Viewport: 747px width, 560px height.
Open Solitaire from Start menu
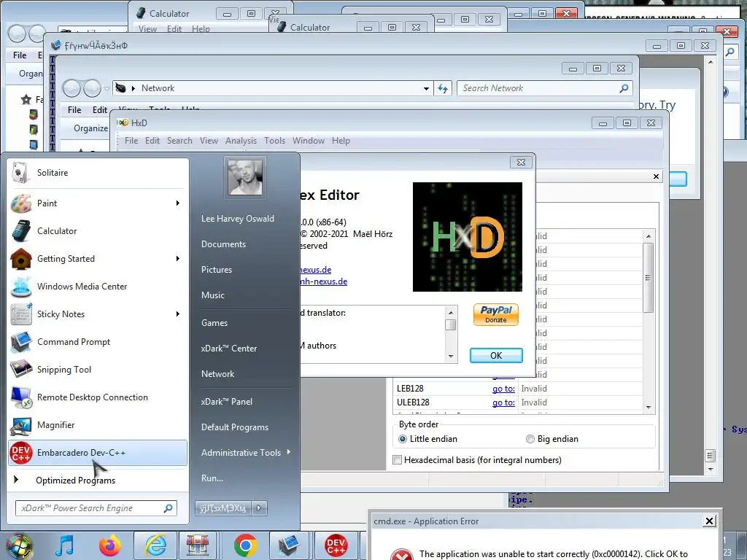[x=98, y=172]
